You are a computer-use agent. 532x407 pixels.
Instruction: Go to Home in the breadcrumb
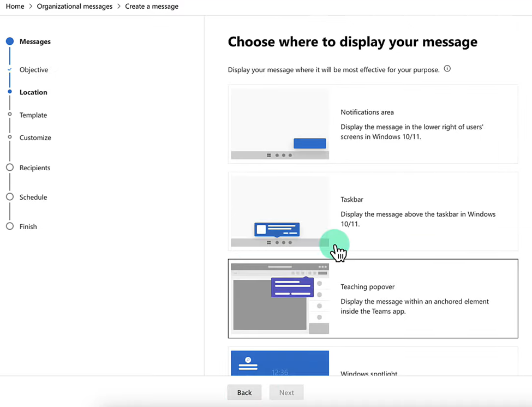tap(15, 7)
